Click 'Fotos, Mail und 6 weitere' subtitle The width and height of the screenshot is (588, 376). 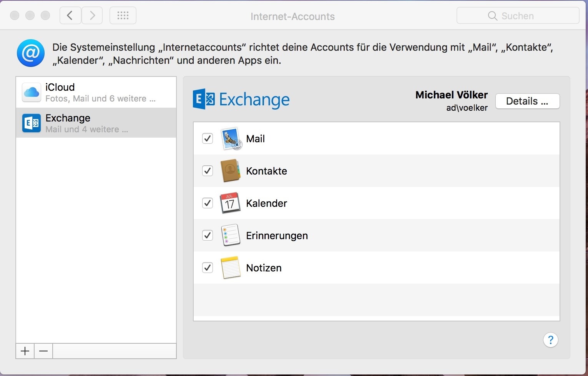tap(100, 99)
